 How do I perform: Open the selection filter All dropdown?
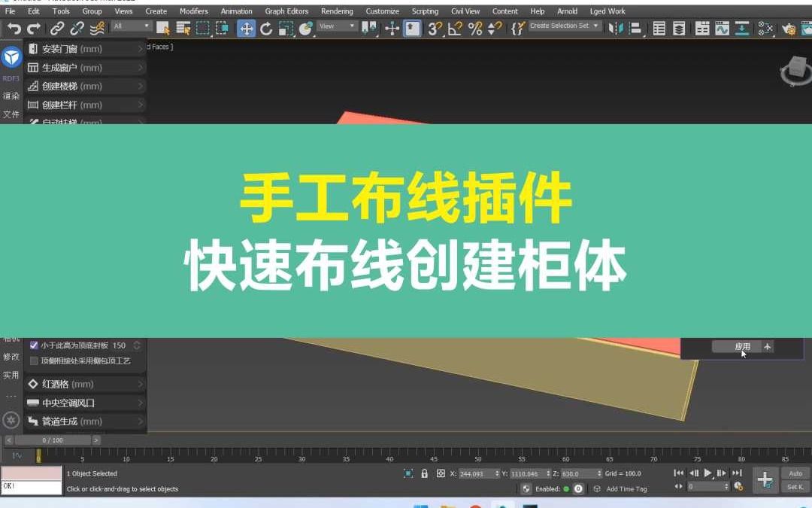[x=132, y=26]
